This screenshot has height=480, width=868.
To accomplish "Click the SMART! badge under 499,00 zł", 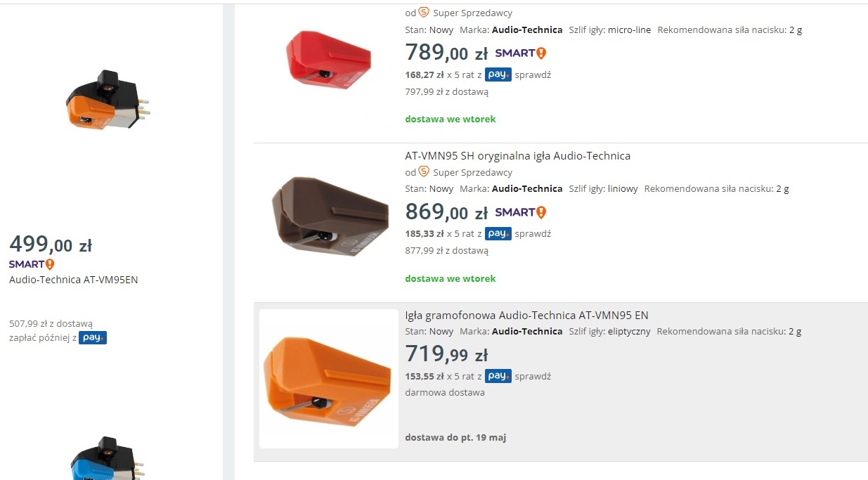I will pyautogui.click(x=32, y=264).
